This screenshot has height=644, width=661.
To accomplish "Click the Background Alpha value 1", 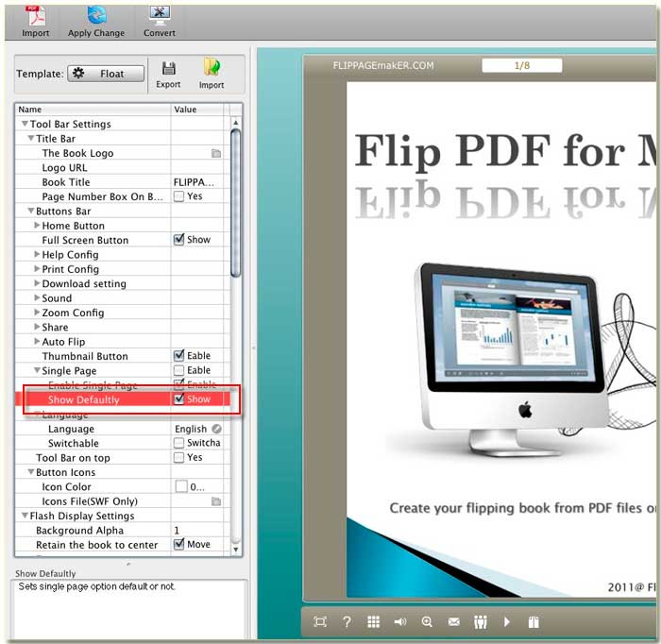I will (x=178, y=530).
